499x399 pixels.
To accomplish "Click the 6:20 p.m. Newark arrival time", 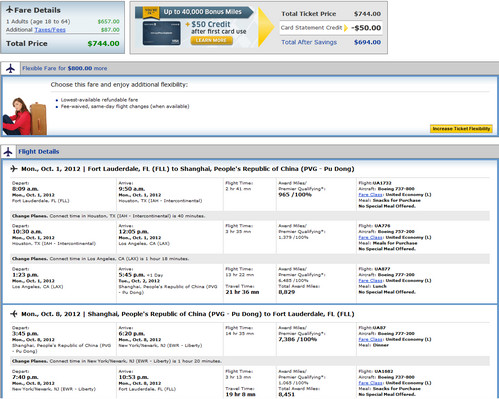I will pyautogui.click(x=132, y=334).
